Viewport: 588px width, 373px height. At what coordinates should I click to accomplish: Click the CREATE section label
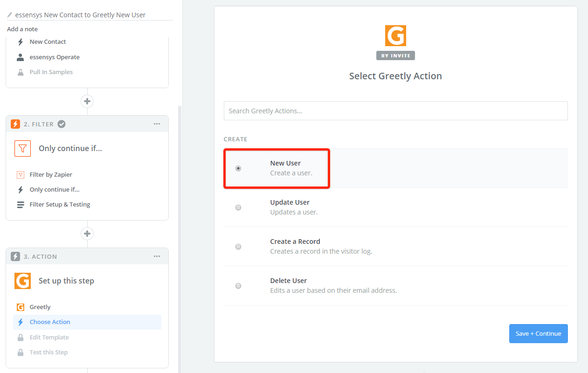(x=235, y=139)
